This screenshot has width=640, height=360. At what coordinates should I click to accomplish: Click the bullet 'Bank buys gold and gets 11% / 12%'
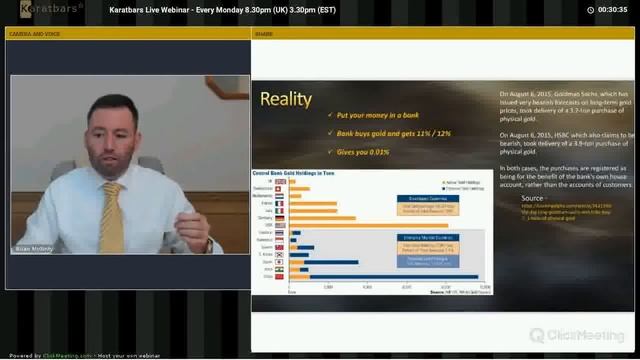coord(393,133)
